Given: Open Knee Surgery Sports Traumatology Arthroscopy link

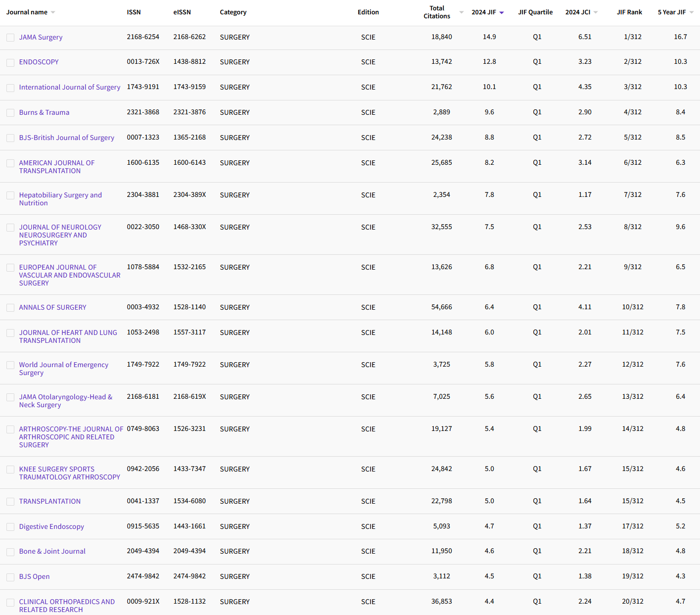Looking at the screenshot, I should tap(70, 473).
